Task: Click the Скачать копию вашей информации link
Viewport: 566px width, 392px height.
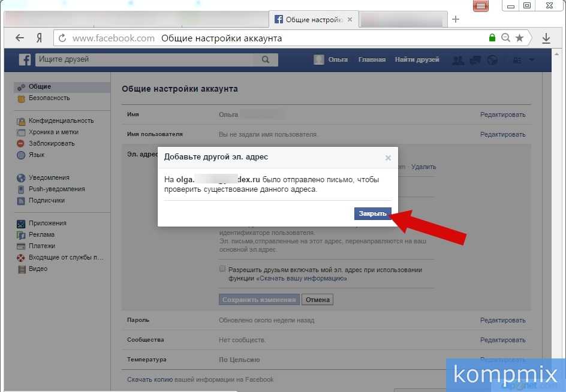Action: (200, 379)
